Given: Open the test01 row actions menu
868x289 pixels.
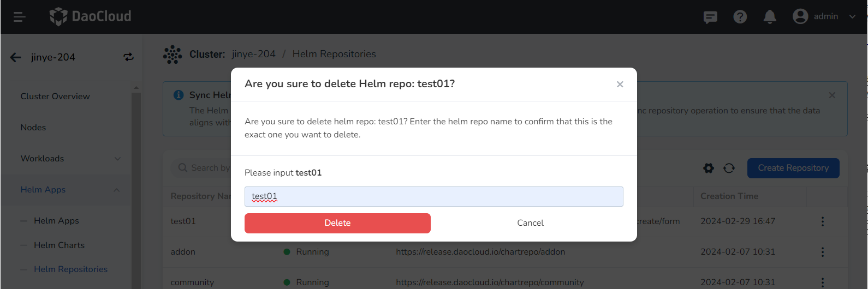Looking at the screenshot, I should pos(823,221).
